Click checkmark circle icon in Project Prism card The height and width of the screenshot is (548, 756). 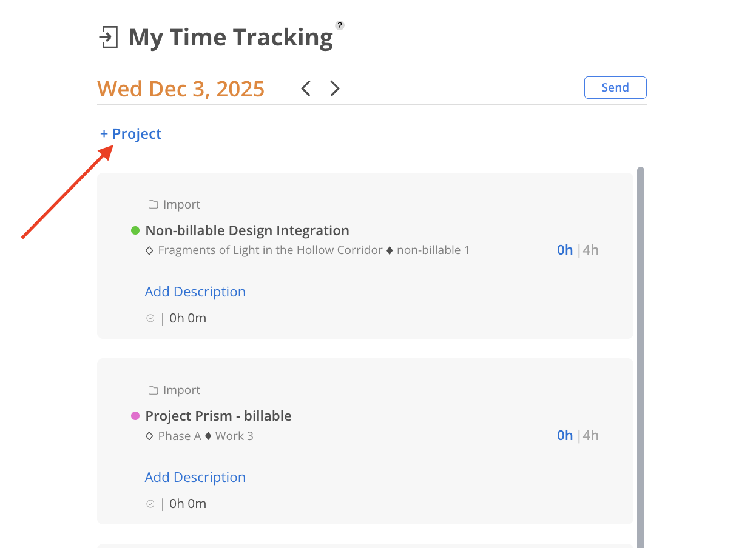[150, 504]
